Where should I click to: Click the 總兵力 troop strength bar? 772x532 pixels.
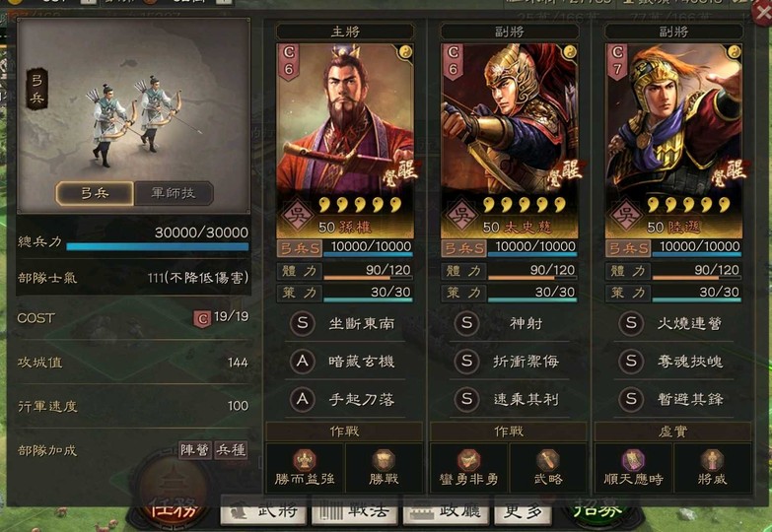[x=157, y=246]
